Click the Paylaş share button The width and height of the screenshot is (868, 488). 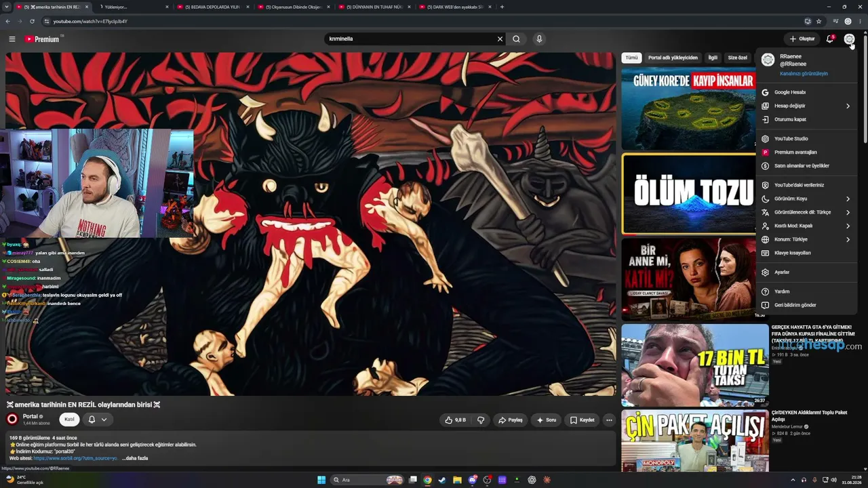510,420
